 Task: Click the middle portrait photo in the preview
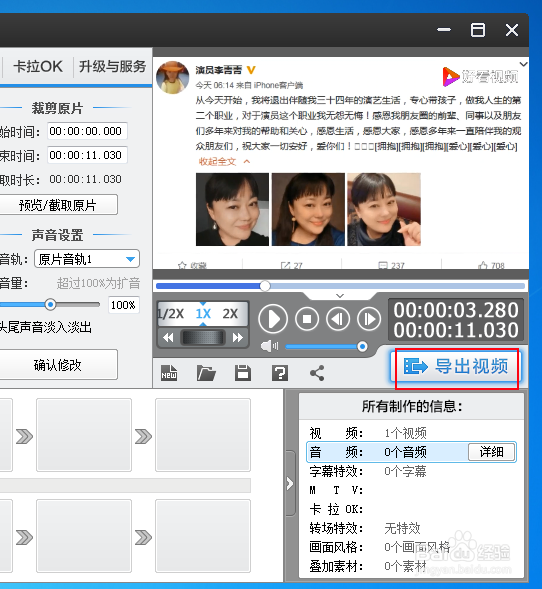(x=308, y=209)
